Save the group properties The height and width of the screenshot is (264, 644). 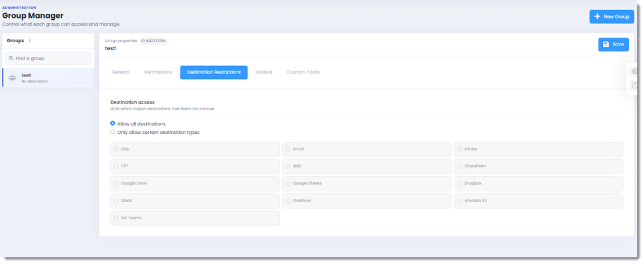(x=613, y=44)
